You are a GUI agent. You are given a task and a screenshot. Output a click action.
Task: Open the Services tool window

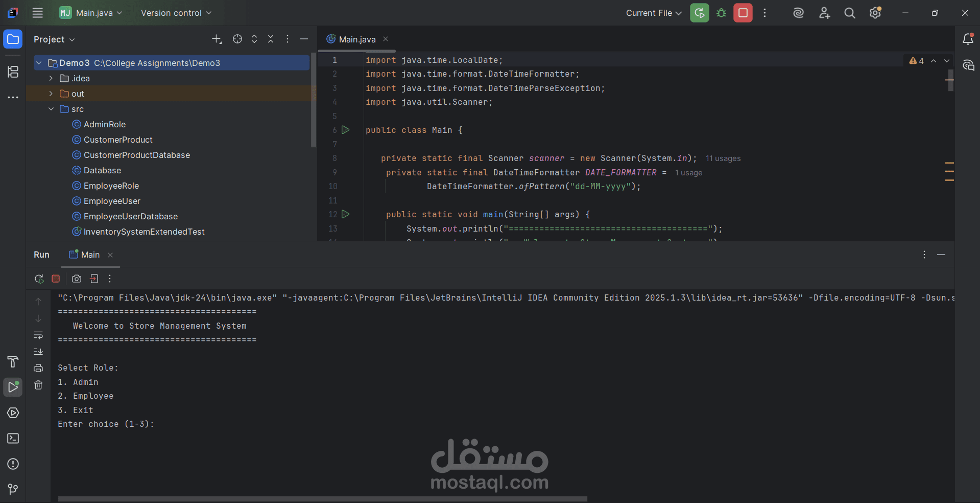(x=13, y=413)
